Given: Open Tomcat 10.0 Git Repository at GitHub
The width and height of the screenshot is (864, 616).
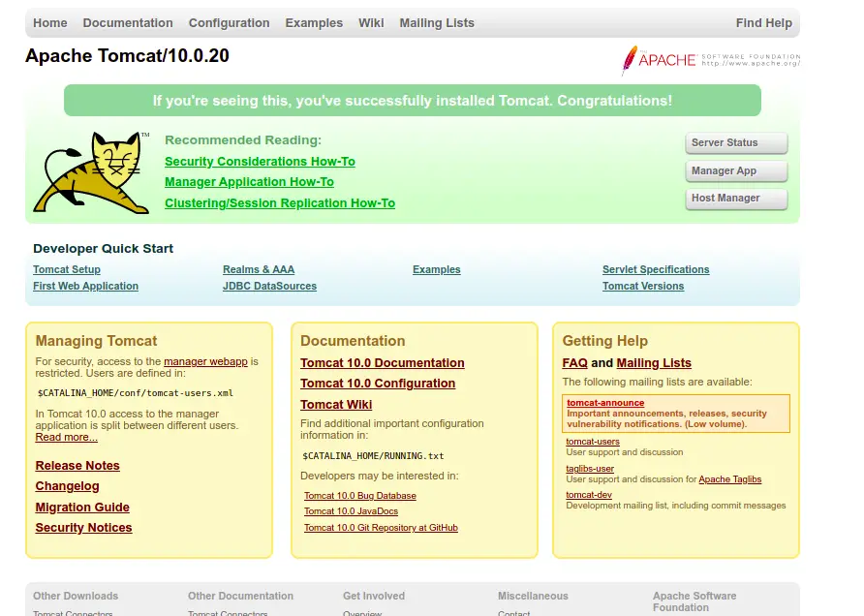Looking at the screenshot, I should (x=381, y=528).
